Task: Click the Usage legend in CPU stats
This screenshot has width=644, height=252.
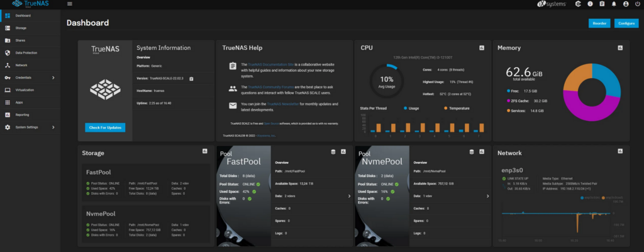Action: tap(411, 108)
